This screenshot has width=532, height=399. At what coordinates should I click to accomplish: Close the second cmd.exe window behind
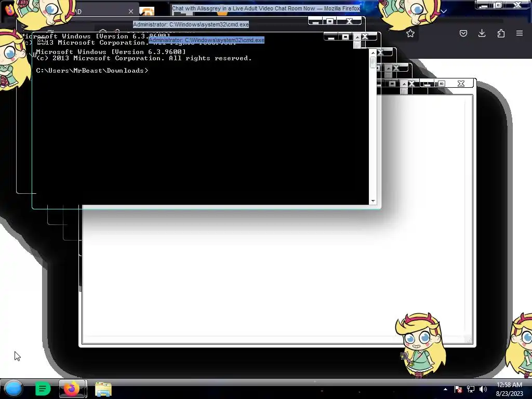(x=349, y=21)
